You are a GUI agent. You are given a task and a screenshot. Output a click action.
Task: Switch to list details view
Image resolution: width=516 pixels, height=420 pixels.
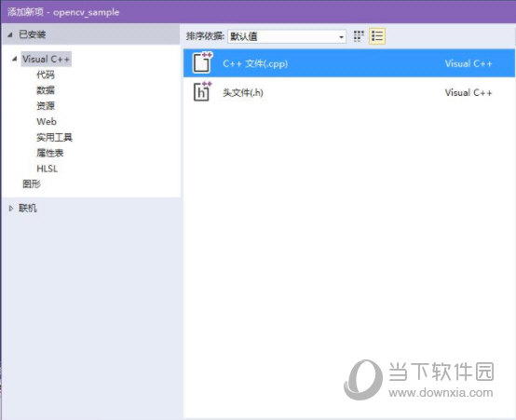(377, 36)
